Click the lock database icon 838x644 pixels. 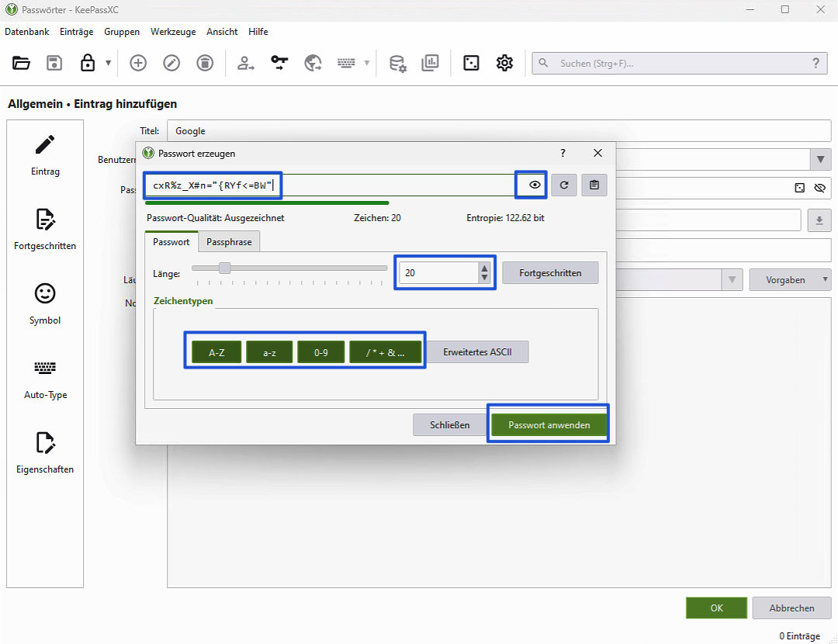click(88, 64)
